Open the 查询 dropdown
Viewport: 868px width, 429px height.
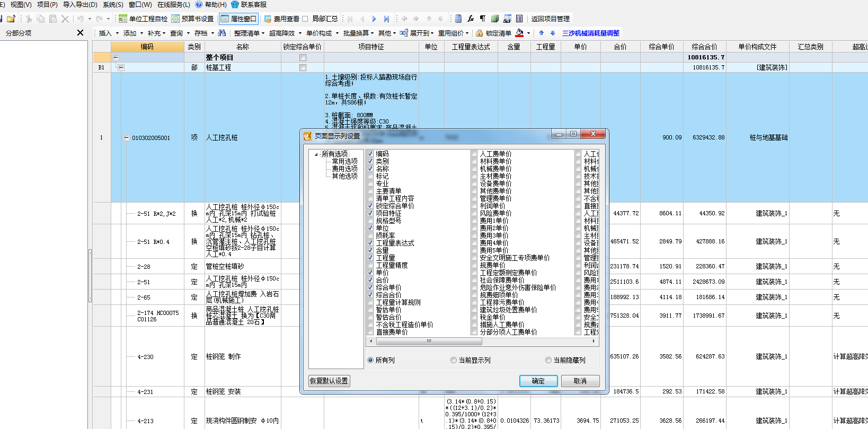180,33
